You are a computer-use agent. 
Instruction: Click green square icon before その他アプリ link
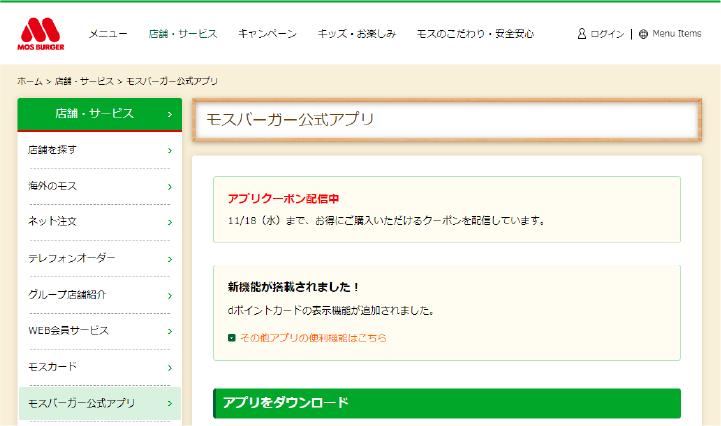point(232,338)
